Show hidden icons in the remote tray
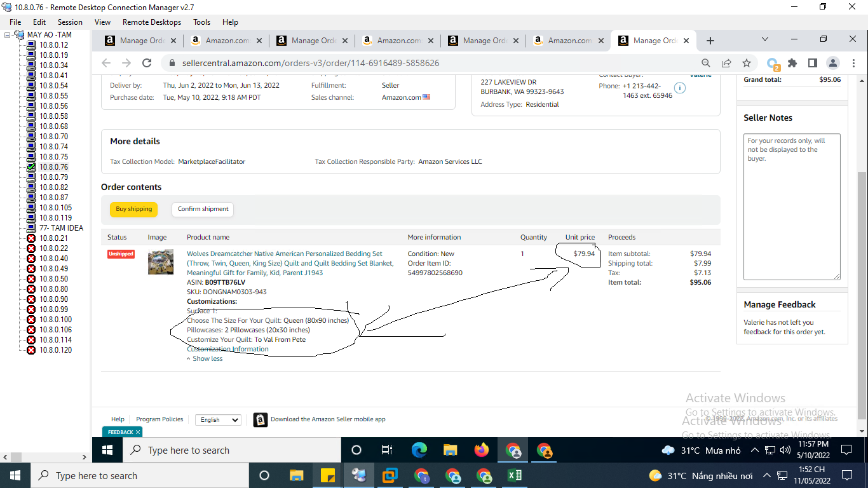 [754, 450]
